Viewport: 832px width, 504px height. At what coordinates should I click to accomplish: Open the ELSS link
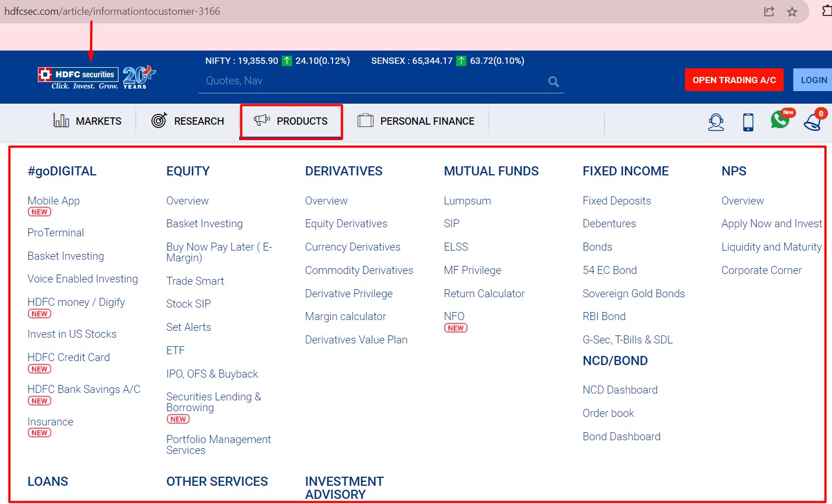(x=456, y=247)
